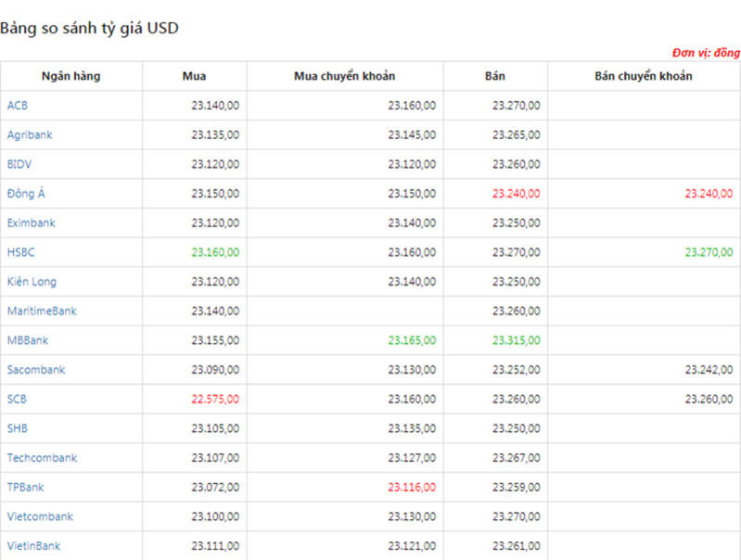Select SCB Bán chuyển khoản 23.260,00
The width and height of the screenshot is (741, 560).
709,399
